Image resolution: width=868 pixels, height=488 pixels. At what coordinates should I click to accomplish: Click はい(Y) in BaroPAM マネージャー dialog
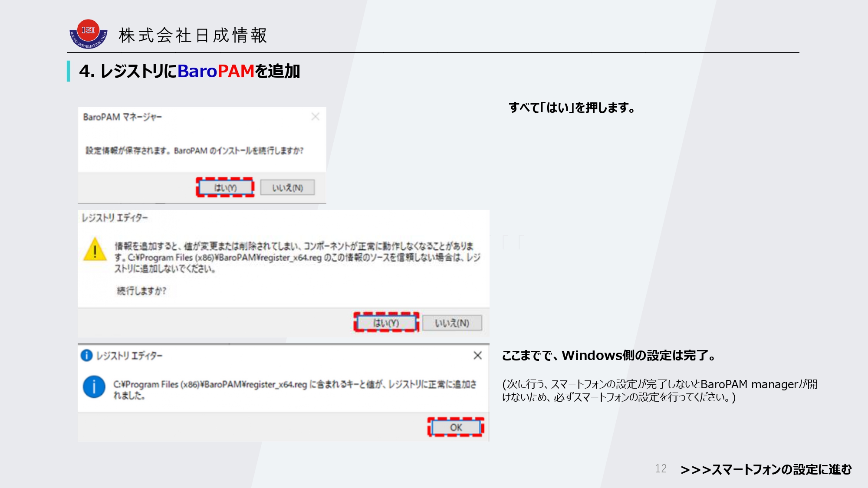point(225,187)
